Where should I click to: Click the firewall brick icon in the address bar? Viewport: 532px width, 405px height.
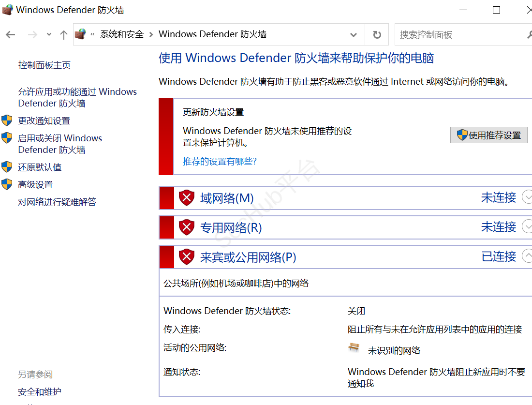point(81,34)
